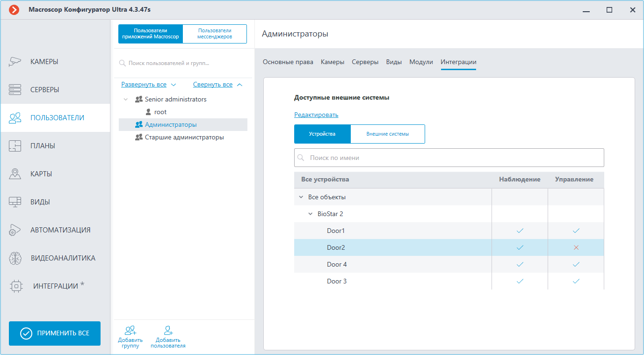Click the Наблюдение column header
The height and width of the screenshot is (355, 644).
point(520,180)
